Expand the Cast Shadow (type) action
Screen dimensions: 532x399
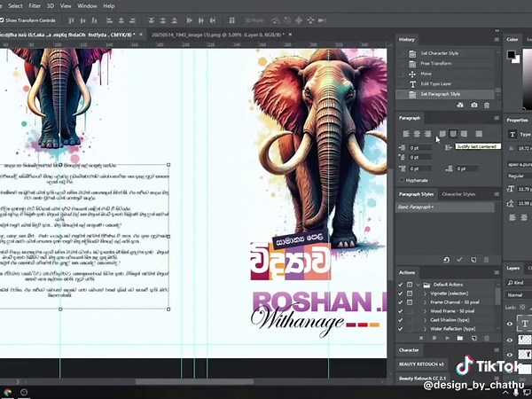point(425,320)
